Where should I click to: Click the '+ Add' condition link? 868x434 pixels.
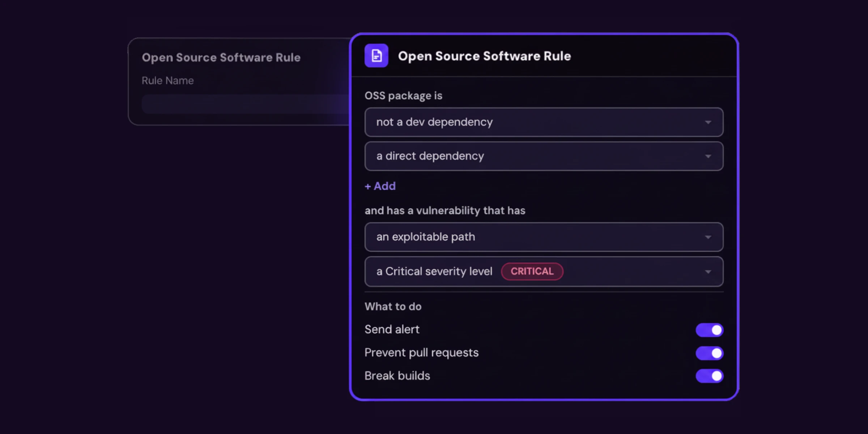pos(380,186)
